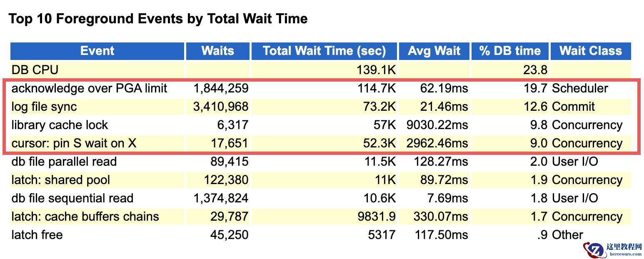Click the Waits column header
The height and width of the screenshot is (259, 644).
(x=217, y=51)
